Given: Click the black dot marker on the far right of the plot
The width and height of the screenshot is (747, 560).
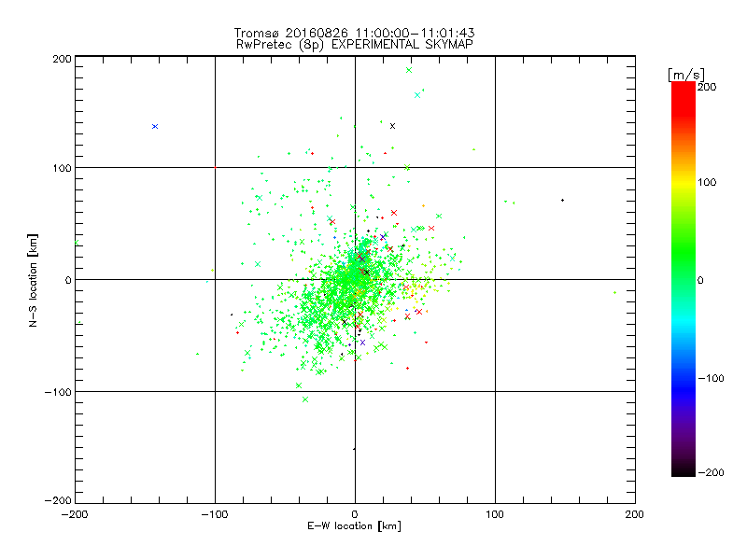Looking at the screenshot, I should click(563, 200).
